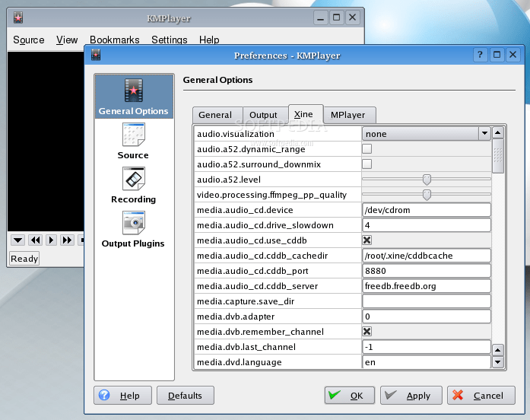530x420 pixels.
Task: Click scrollbar down arrow at bottom
Action: [x=497, y=362]
